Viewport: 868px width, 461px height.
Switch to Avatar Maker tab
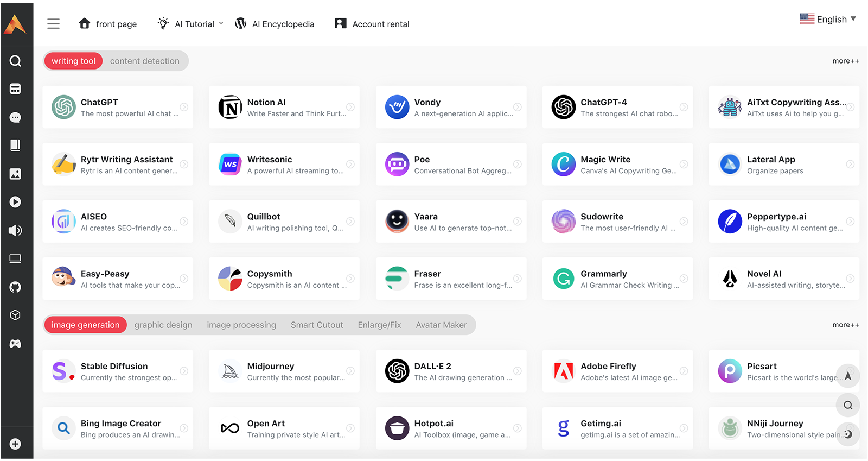click(x=441, y=325)
